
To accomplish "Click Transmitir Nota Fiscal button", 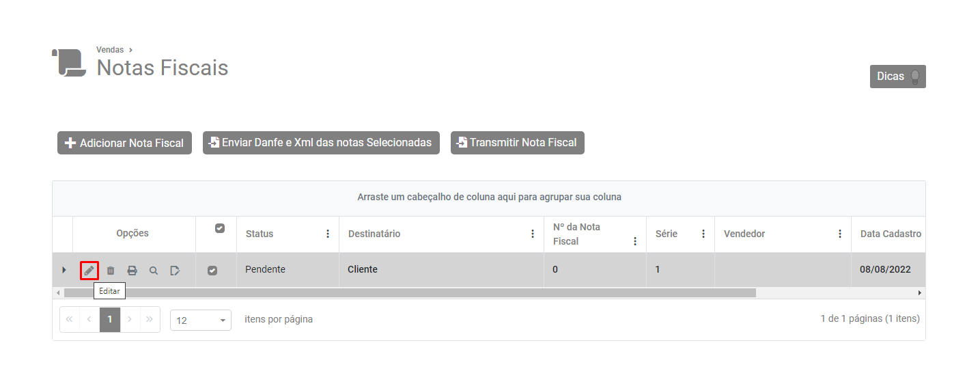I will [x=517, y=143].
